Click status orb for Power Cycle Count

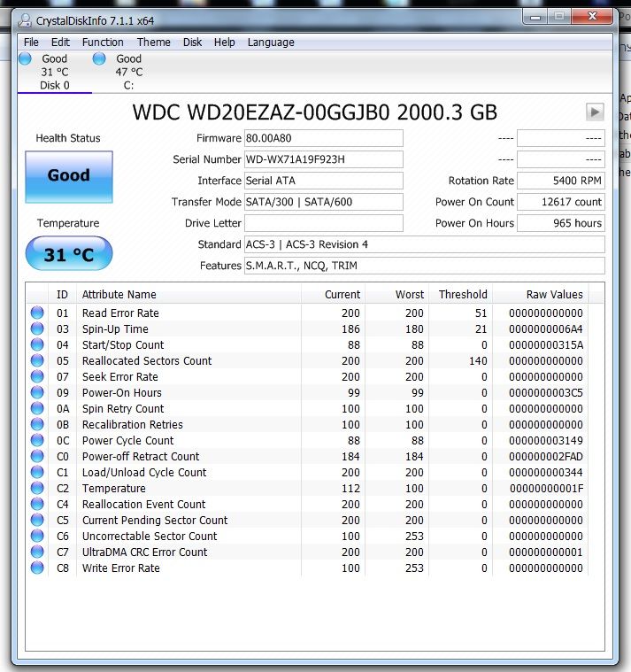(37, 440)
